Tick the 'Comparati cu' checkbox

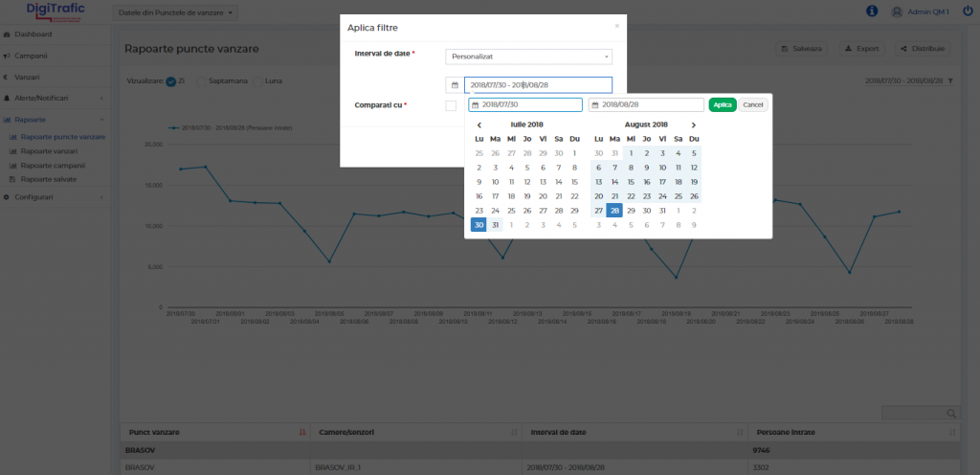[451, 105]
